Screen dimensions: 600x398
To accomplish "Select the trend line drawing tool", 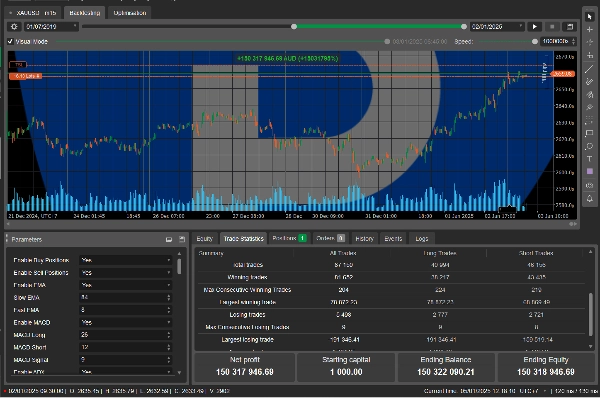I will point(590,69).
